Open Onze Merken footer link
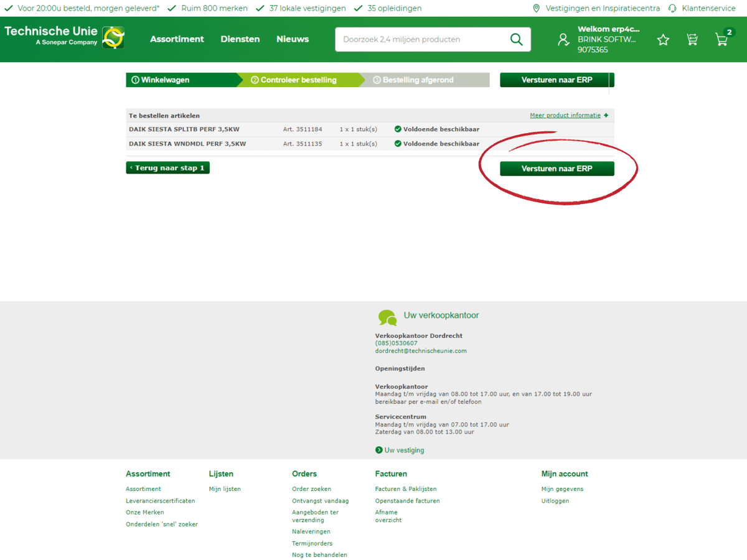 145,513
